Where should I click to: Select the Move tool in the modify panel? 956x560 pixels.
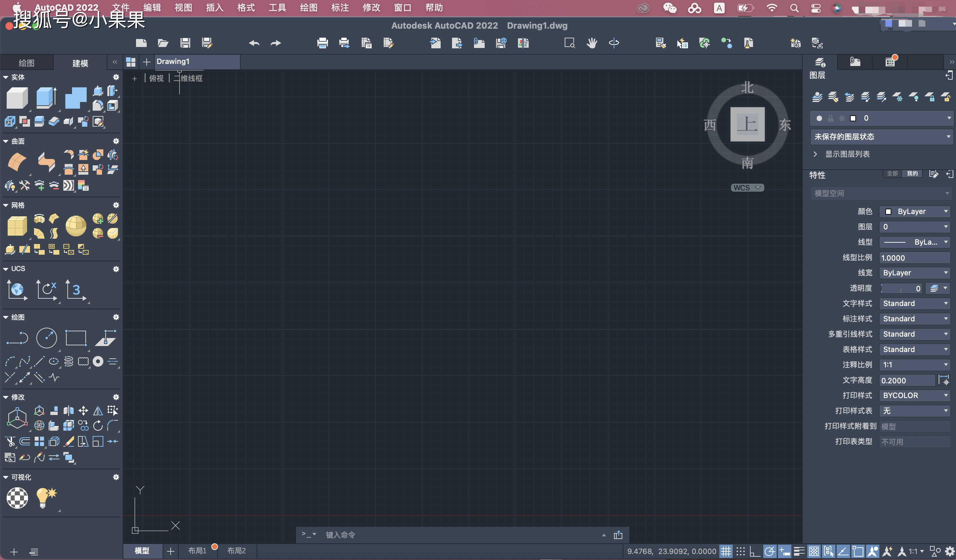click(83, 411)
